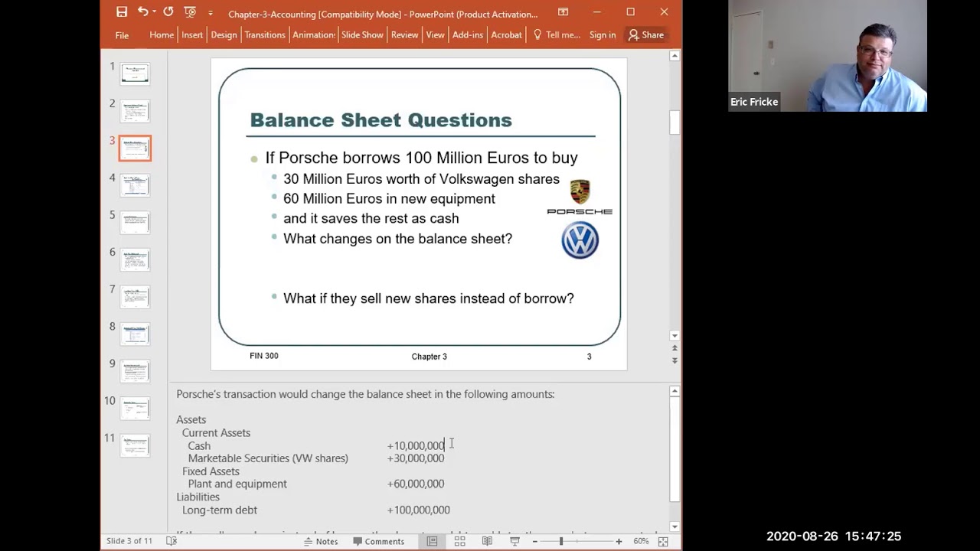Zoom out with the minus button
Screen dimensions: 980x551
point(534,541)
